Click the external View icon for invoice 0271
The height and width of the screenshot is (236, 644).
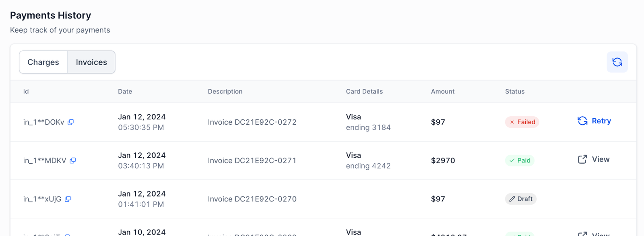[x=582, y=160]
